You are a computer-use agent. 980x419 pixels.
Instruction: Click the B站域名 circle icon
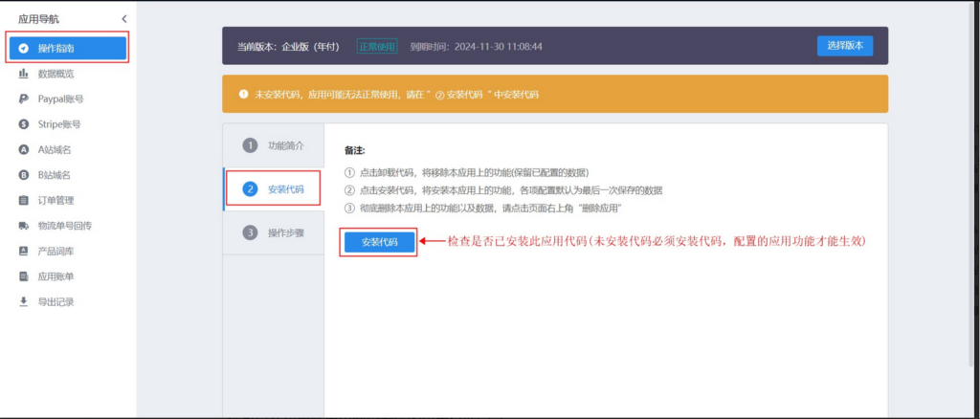[x=23, y=175]
